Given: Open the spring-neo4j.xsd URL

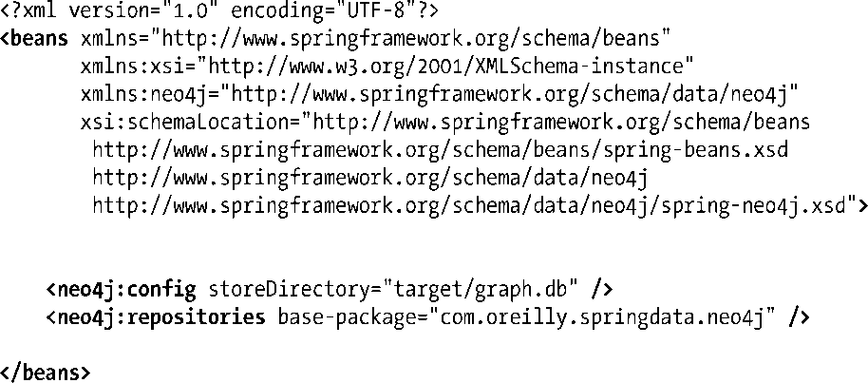Looking at the screenshot, I should click(x=473, y=205).
